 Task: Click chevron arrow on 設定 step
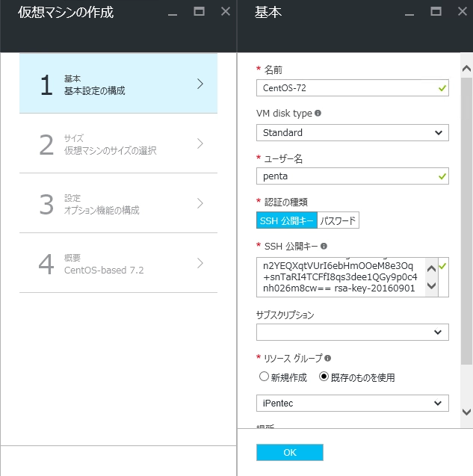(200, 203)
